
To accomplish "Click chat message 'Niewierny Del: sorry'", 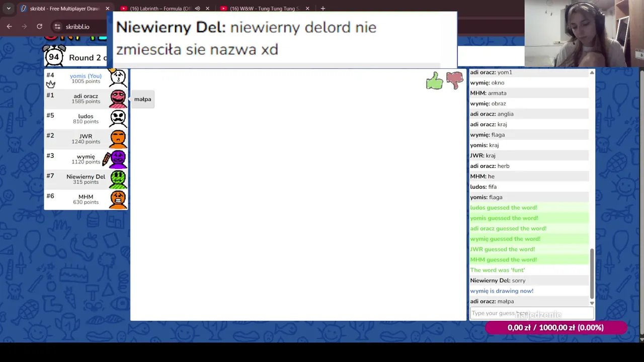I will 529,281.
